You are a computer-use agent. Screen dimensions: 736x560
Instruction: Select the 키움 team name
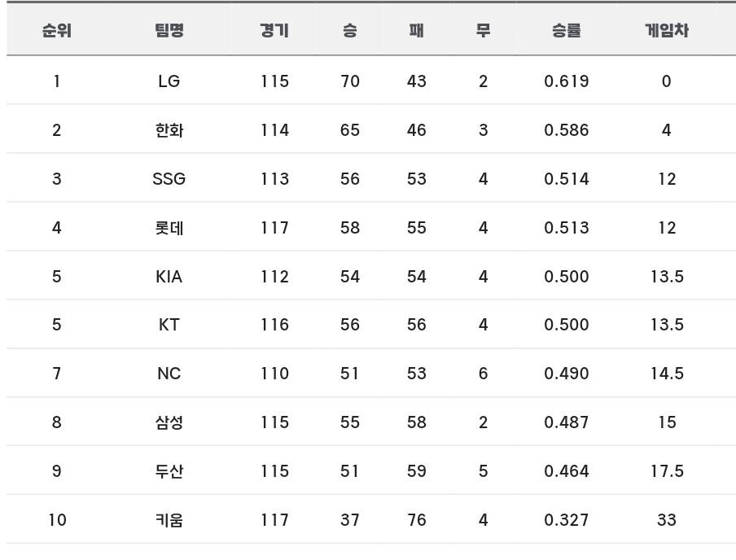169,520
